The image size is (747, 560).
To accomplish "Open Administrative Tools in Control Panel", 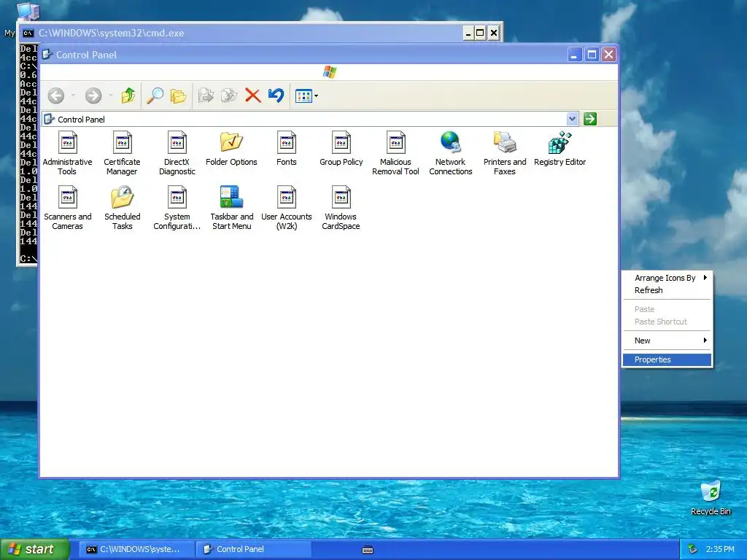I will (67, 153).
